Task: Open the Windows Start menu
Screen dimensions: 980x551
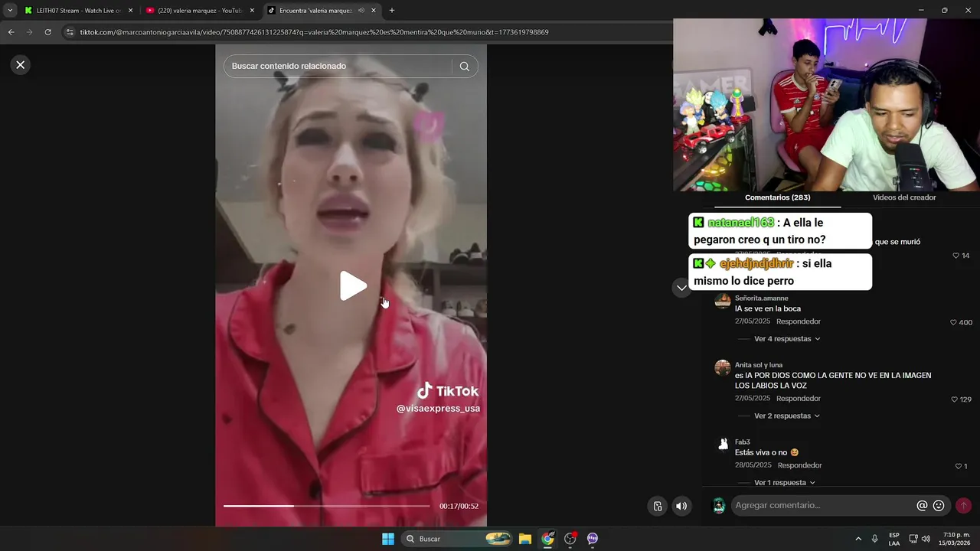Action: coord(388,539)
